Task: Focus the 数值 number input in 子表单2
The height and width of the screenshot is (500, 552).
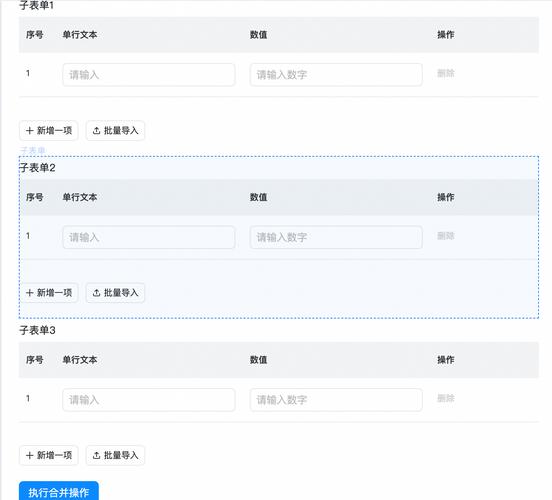Action: [336, 237]
